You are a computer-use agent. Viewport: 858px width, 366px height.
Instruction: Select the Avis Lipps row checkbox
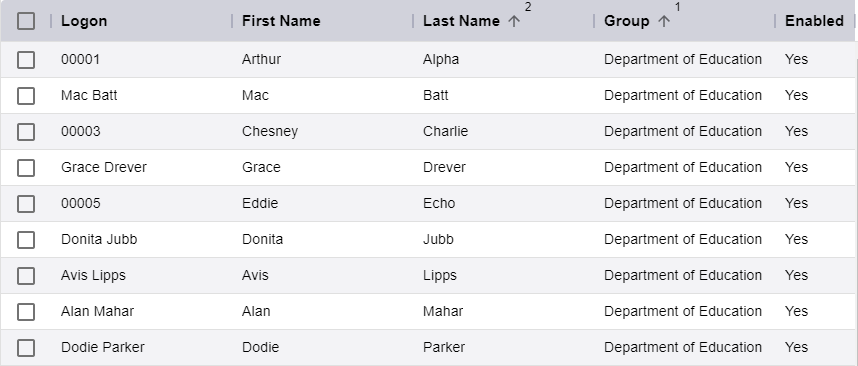coord(26,276)
